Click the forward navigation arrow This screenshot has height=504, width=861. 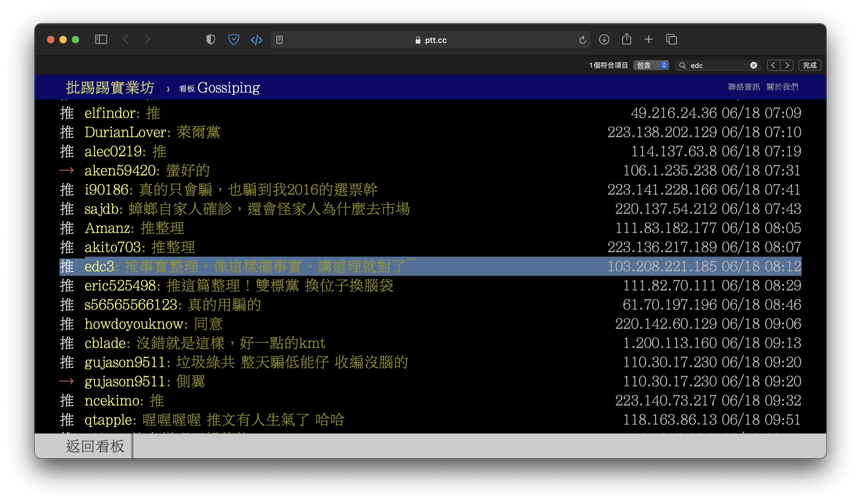pos(147,40)
